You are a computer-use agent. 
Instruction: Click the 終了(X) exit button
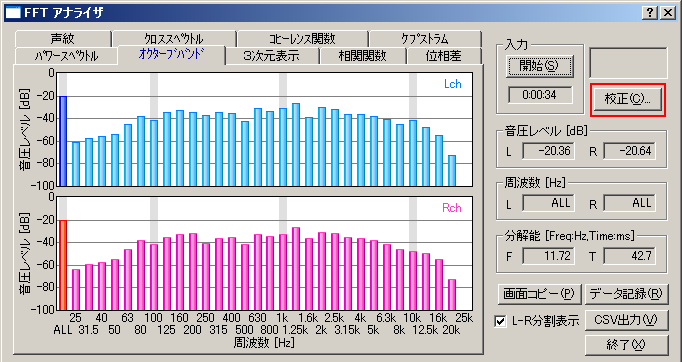[x=626, y=345]
